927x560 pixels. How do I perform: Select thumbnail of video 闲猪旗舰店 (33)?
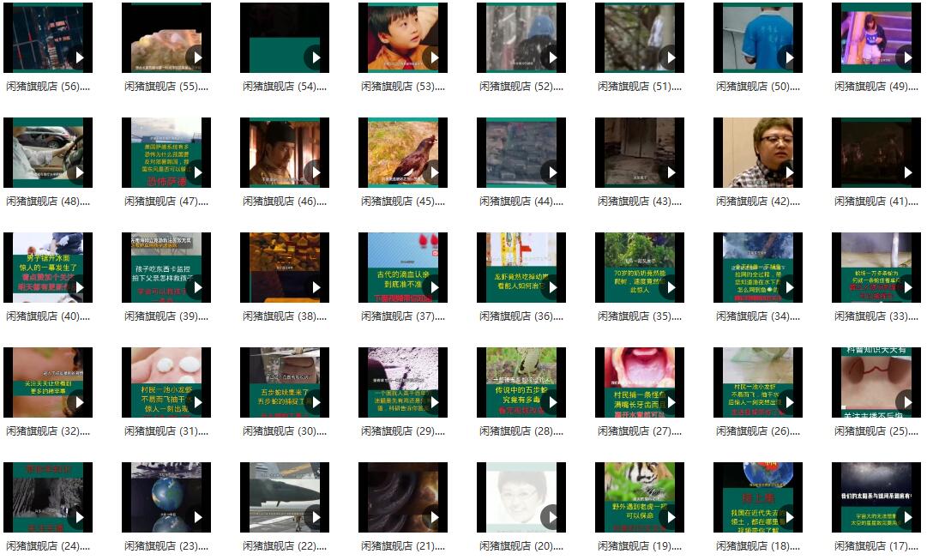pyautogui.click(x=876, y=268)
